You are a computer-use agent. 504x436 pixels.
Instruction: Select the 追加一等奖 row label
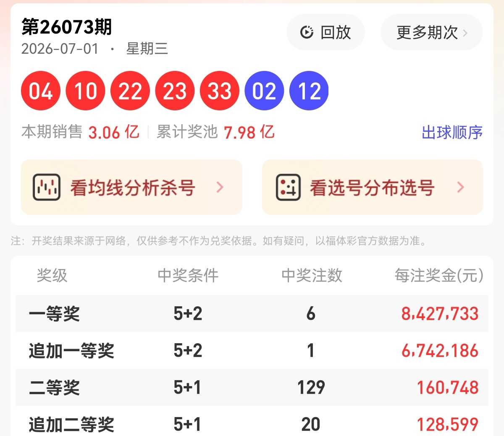pyautogui.click(x=71, y=351)
